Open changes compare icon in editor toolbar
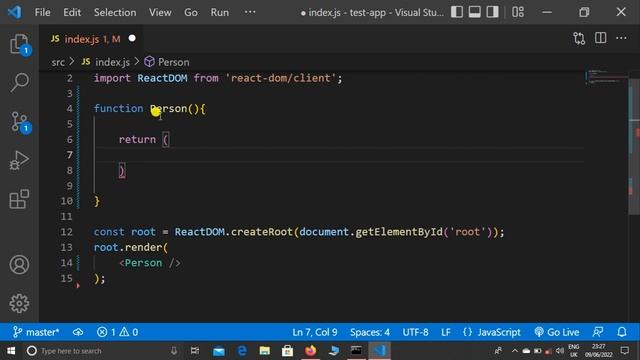 [x=579, y=38]
